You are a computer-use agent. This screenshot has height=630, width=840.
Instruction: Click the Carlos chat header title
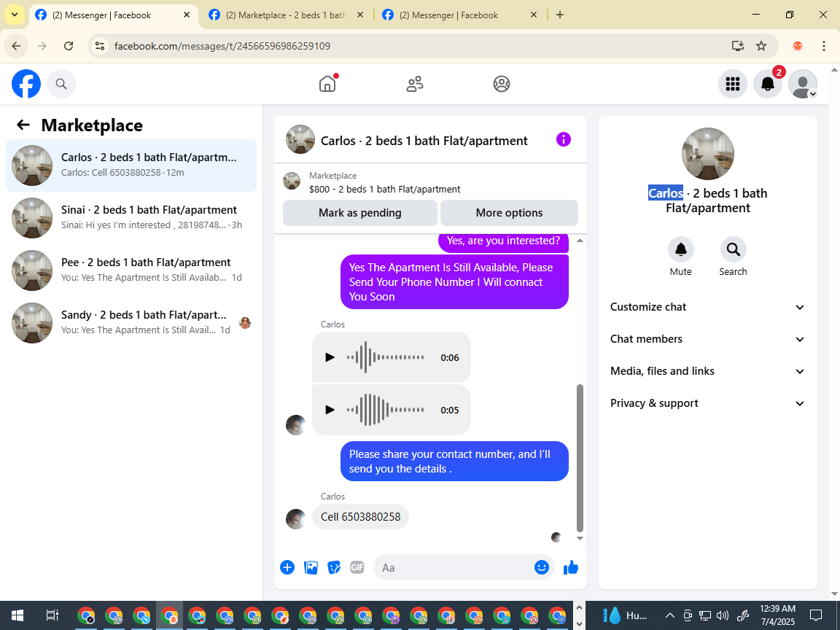click(x=424, y=140)
